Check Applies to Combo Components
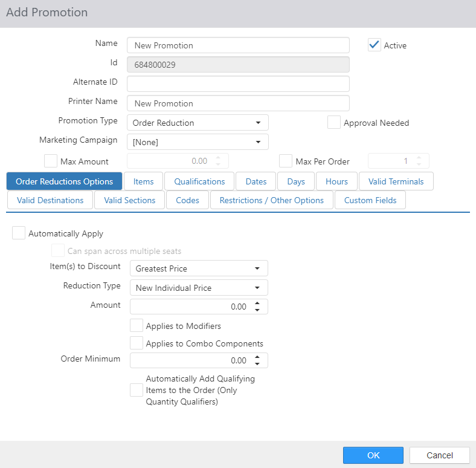 137,343
